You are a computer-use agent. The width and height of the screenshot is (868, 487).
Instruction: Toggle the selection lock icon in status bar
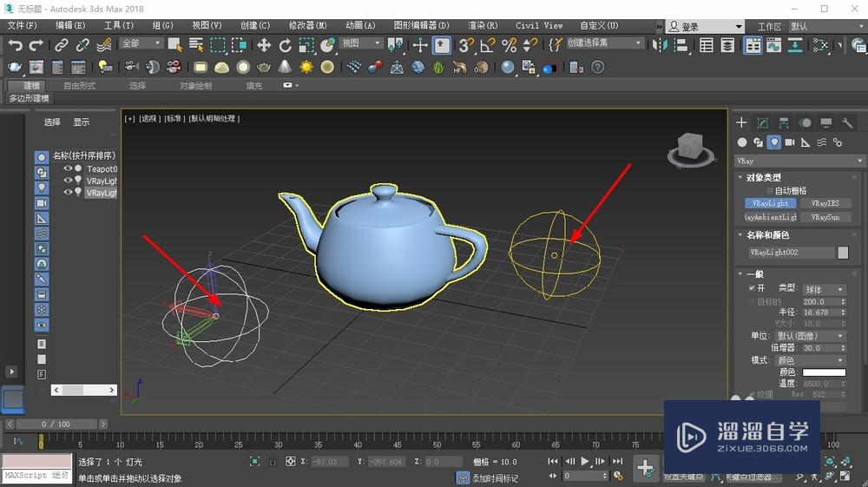coord(273,461)
